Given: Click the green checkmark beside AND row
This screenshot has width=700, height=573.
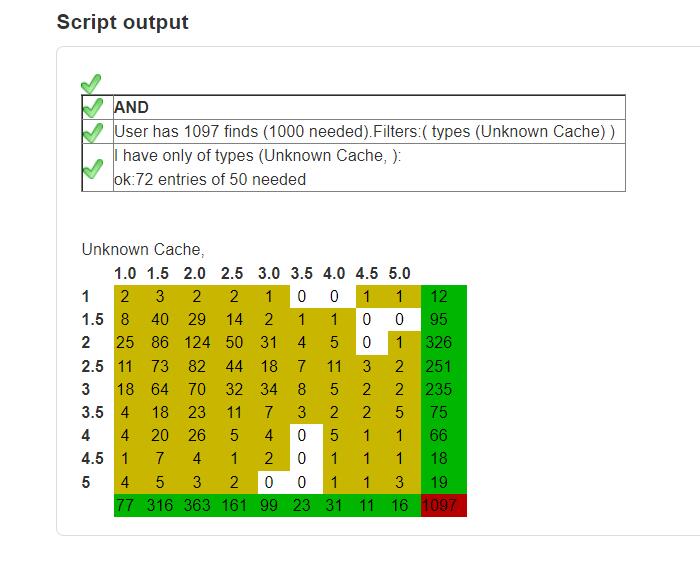Looking at the screenshot, I should pyautogui.click(x=93, y=108).
